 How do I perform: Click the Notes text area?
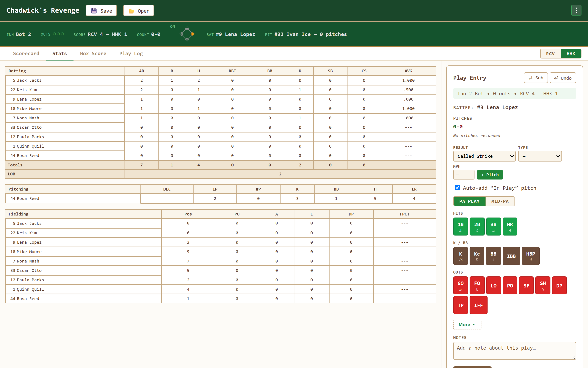(x=514, y=350)
